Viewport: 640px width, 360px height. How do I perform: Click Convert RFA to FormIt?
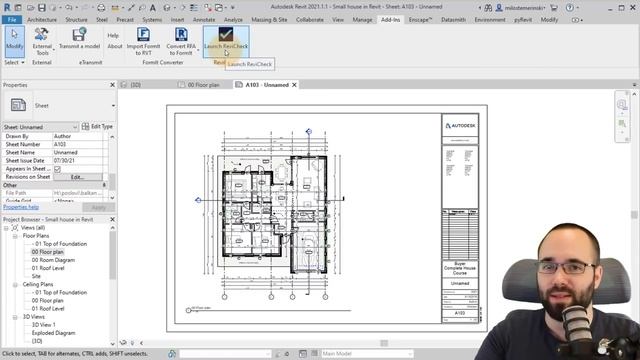(x=181, y=41)
